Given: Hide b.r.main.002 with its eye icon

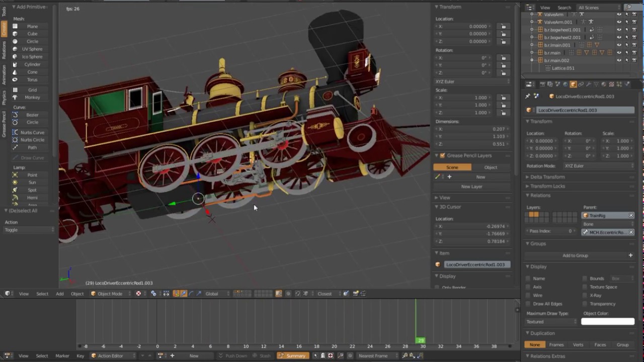Looking at the screenshot, I should coord(619,60).
